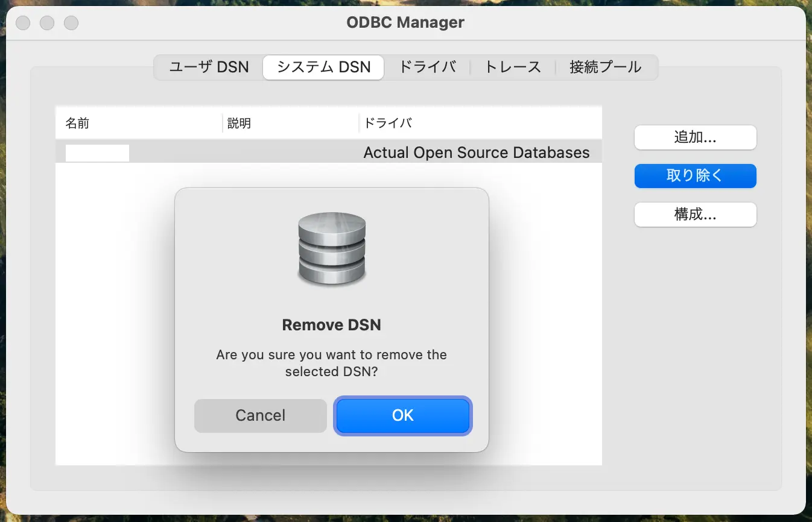Sort entries by the ドライバ column
Screen dimensions: 812x522
point(388,123)
